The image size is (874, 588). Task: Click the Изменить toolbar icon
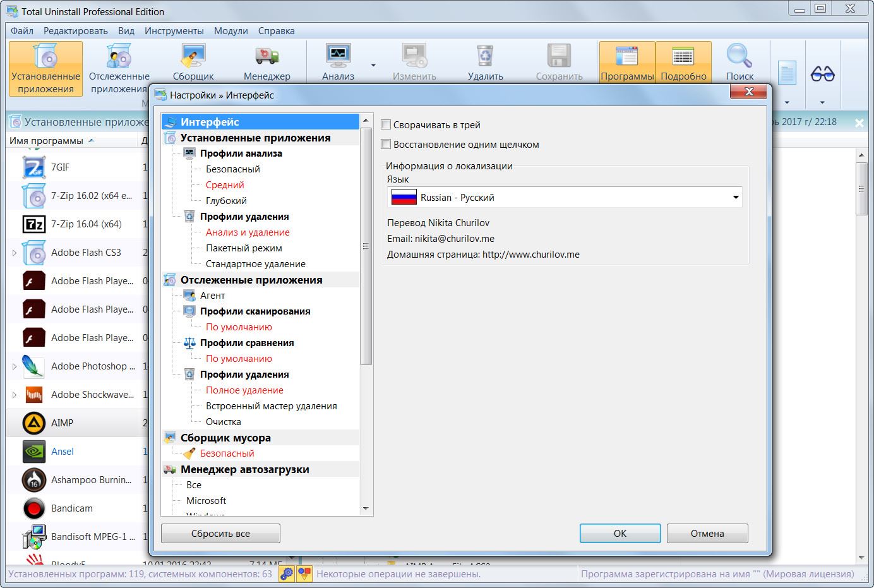(x=414, y=56)
